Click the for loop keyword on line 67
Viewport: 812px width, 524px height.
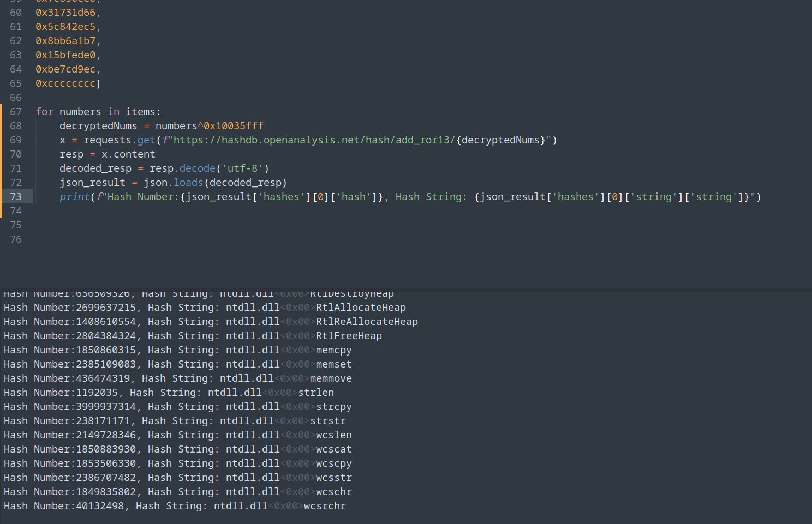pyautogui.click(x=44, y=111)
